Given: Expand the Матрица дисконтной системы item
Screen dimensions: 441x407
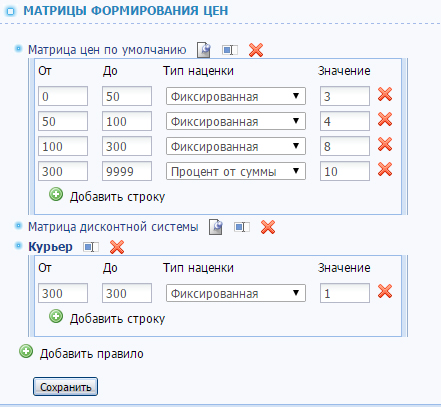Looking at the screenshot, I should pos(113,227).
